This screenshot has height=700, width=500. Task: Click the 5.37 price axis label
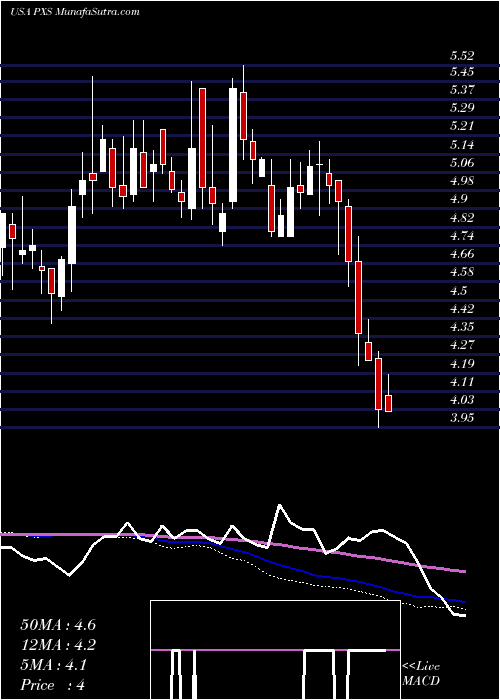coord(462,90)
